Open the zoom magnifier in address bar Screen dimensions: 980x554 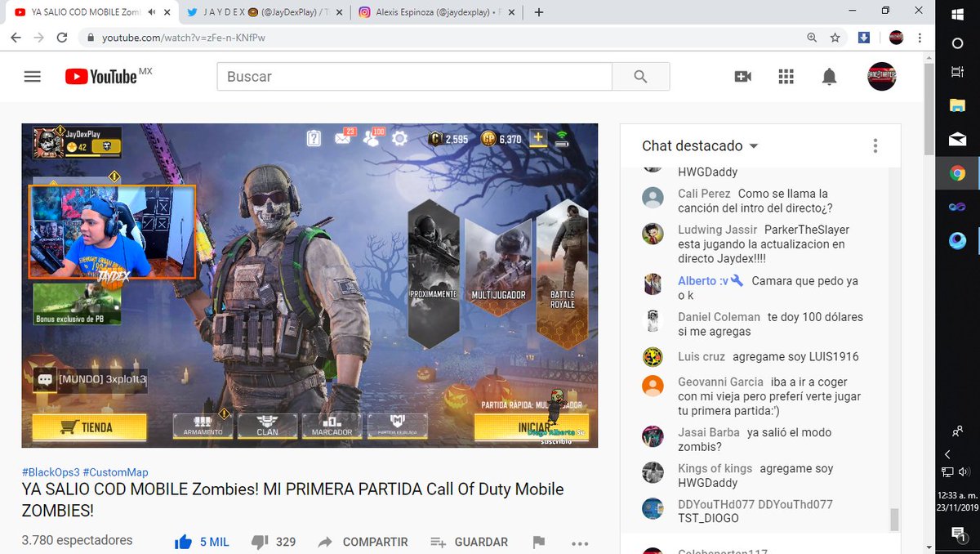point(812,38)
